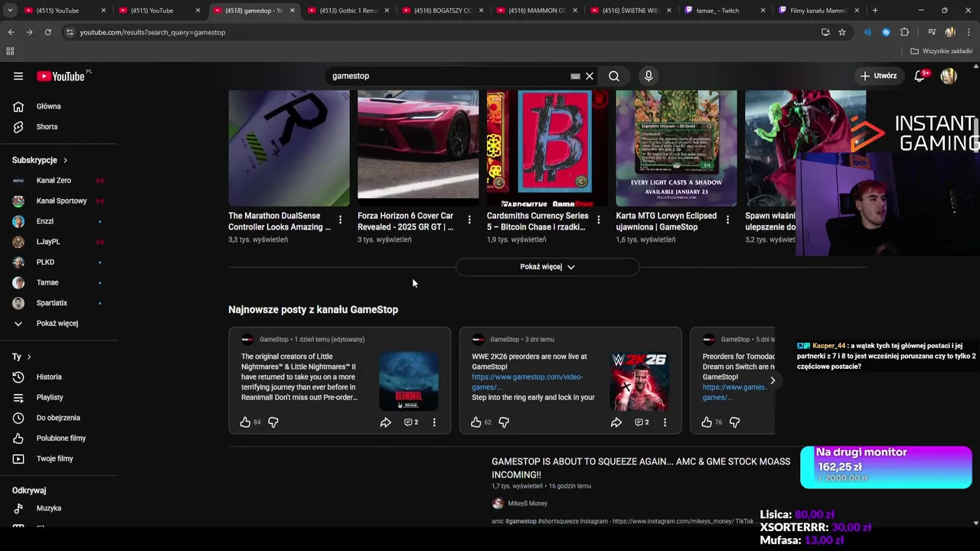
Task: Reload the page in Chrome
Action: click(47, 32)
